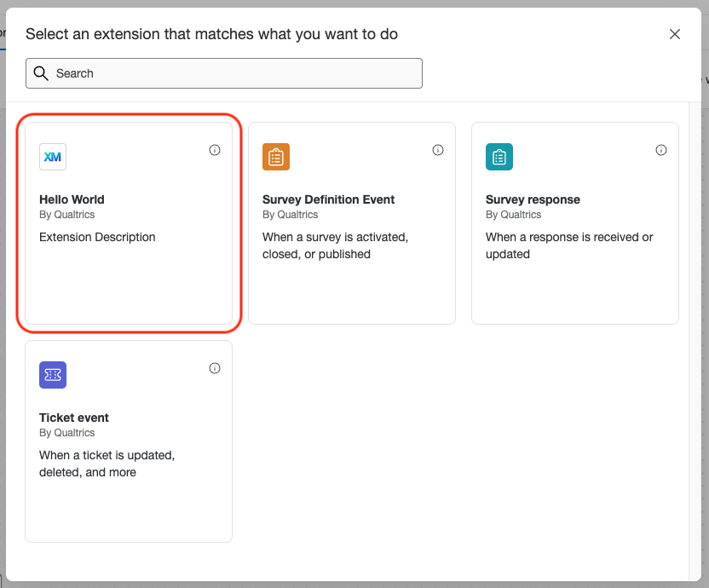This screenshot has width=709, height=588.
Task: Show info for Survey Definition Event
Action: point(438,150)
